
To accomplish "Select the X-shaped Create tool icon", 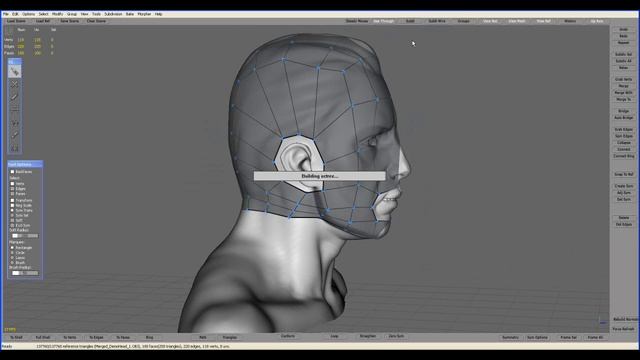I will (15, 84).
